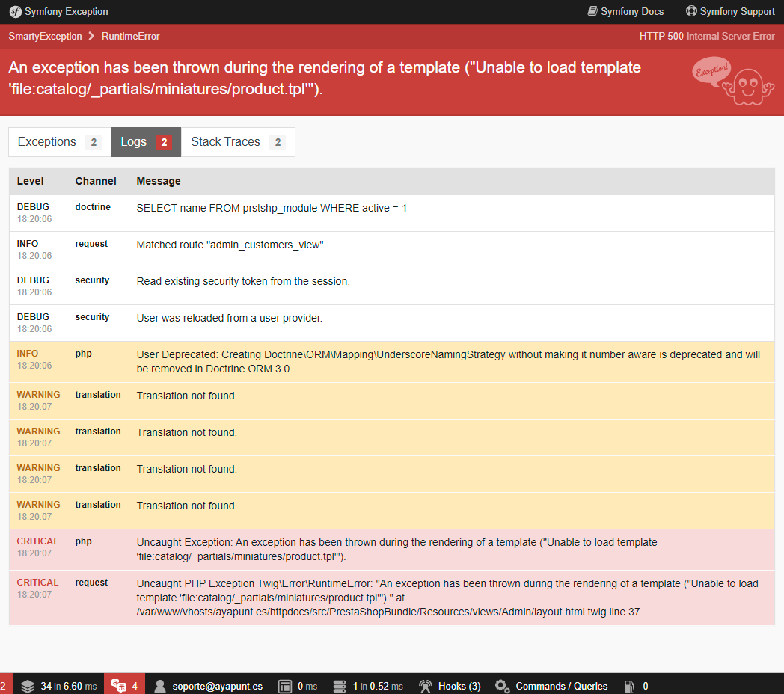Open the 34 in 6.60 ms cache panel
Image resolution: width=784 pixels, height=694 pixels.
click(x=60, y=686)
